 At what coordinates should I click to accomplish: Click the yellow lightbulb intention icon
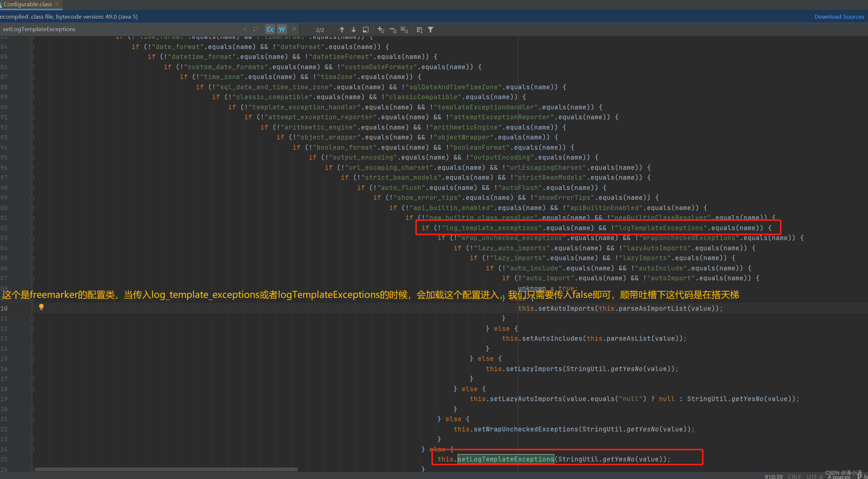tap(41, 307)
